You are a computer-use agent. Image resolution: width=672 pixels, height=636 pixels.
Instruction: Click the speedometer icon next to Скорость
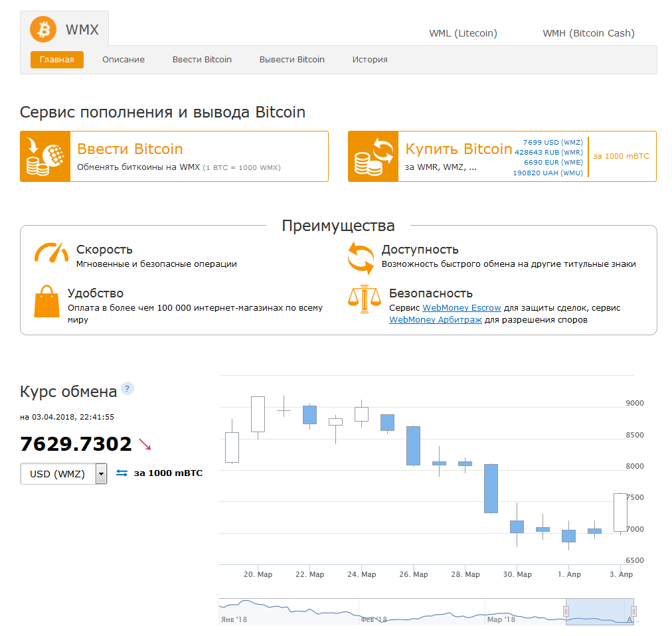pos(51,252)
